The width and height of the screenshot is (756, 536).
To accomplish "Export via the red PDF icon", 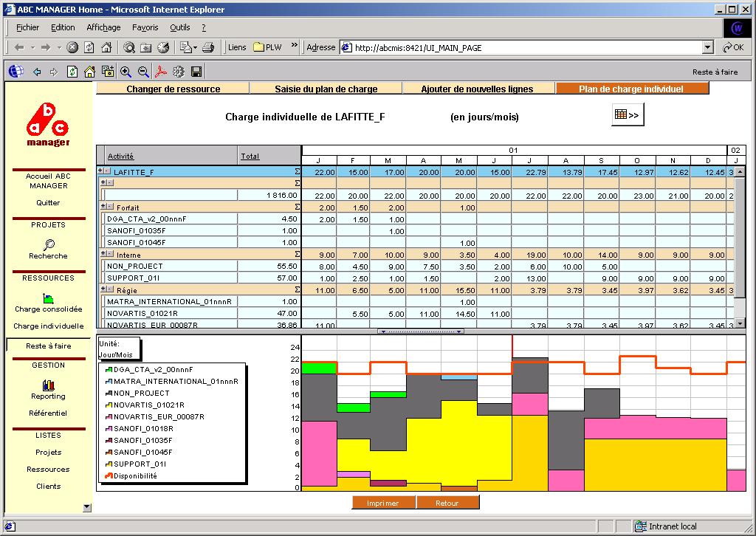I will (x=161, y=72).
